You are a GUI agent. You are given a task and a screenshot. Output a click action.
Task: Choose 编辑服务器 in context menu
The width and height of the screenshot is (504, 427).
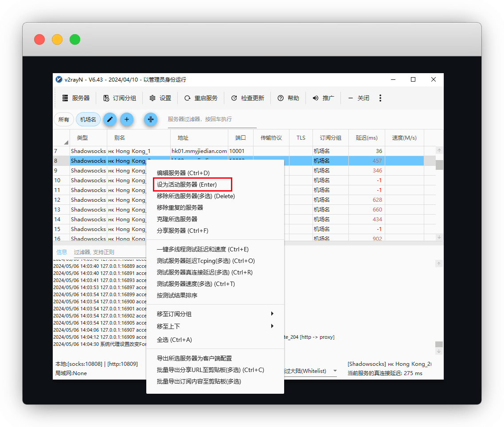(x=183, y=173)
